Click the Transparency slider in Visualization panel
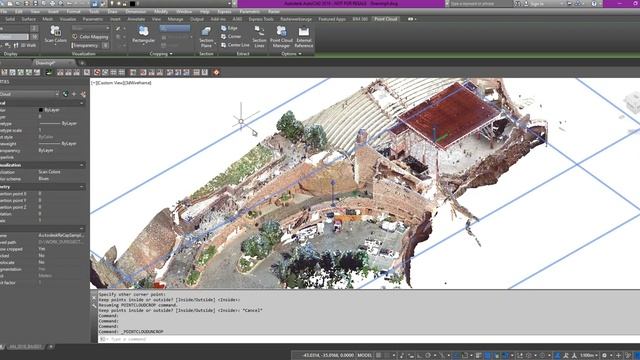Viewport: 640px width, 360px height. point(90,45)
